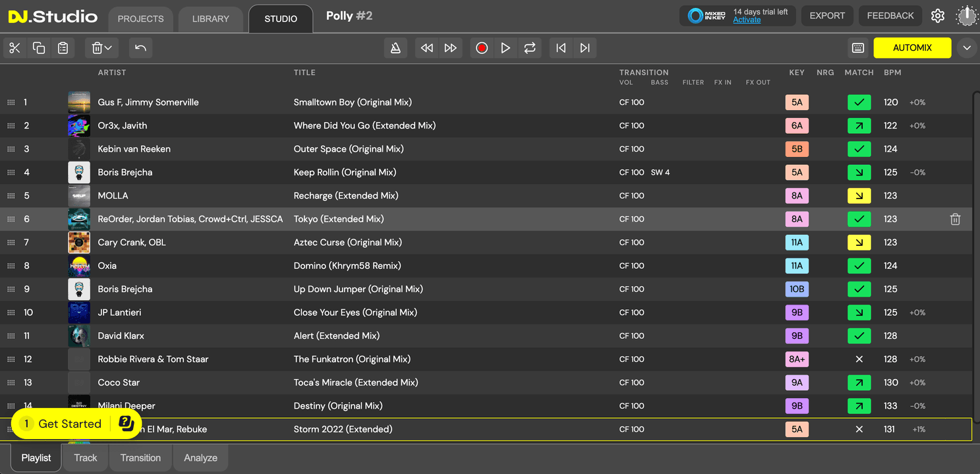The height and width of the screenshot is (474, 980).
Task: Click green check match on Smalltown Boy
Action: 859,102
